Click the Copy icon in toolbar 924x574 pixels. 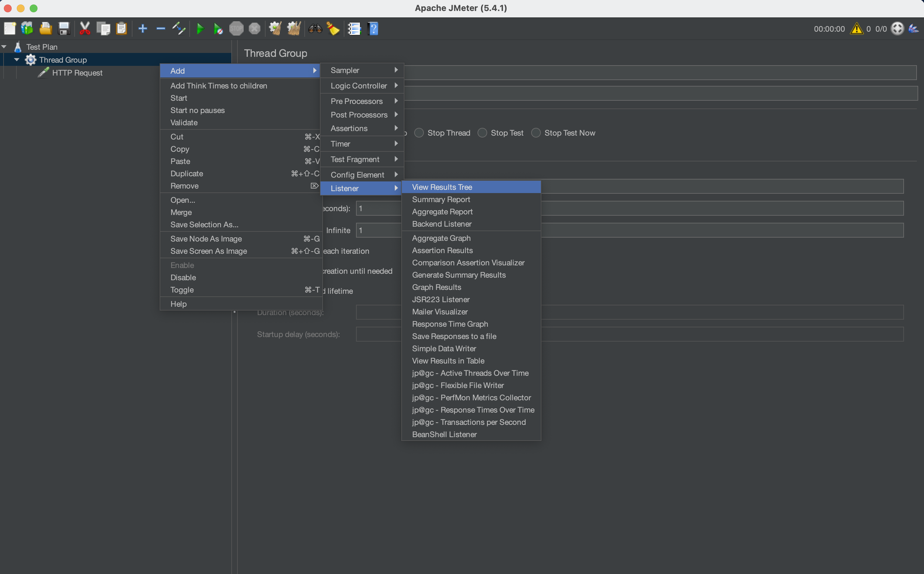(103, 28)
